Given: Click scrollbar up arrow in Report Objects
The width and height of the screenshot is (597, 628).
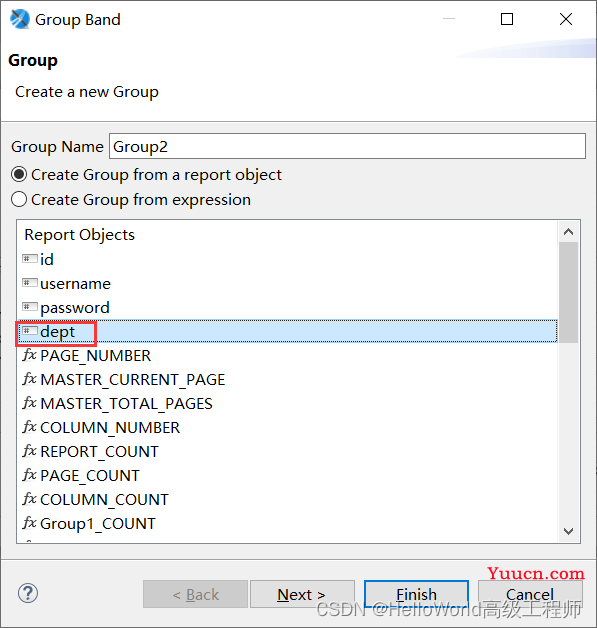Looking at the screenshot, I should tap(569, 232).
